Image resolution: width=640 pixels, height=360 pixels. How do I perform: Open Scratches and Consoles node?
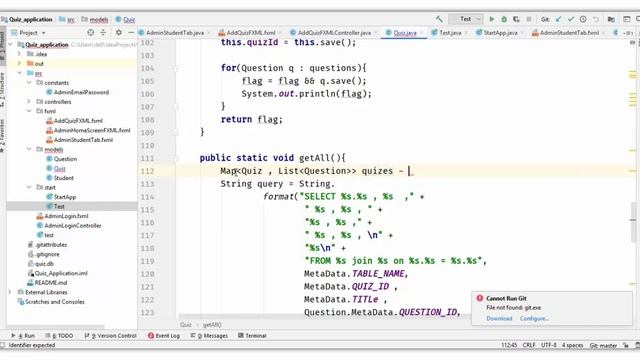51,302
